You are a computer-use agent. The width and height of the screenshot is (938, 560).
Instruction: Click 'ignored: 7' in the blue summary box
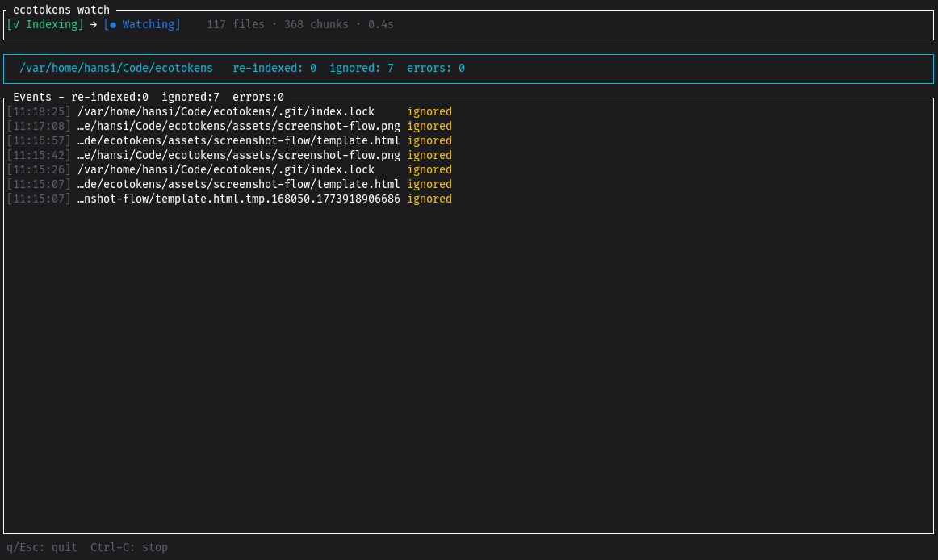(x=362, y=69)
